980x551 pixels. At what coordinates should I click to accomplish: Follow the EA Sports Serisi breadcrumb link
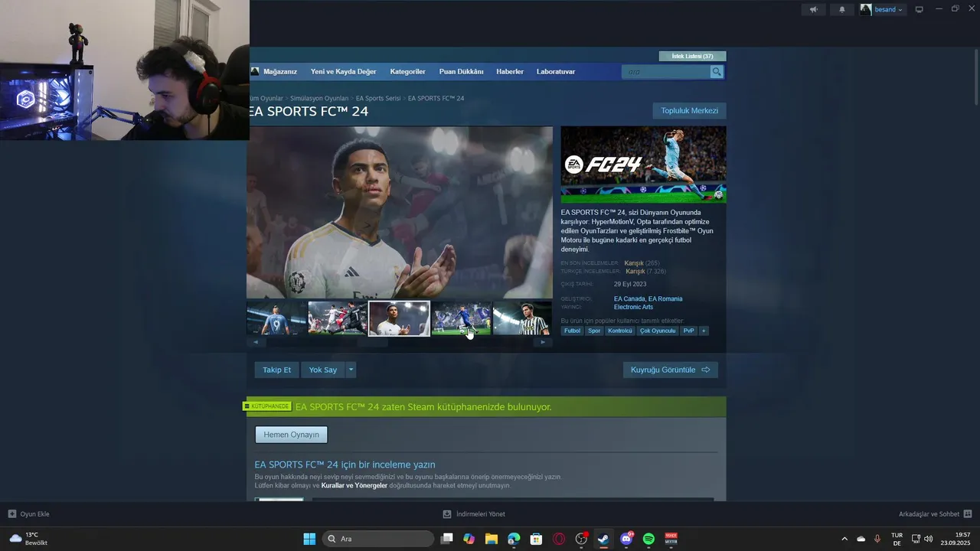point(378,98)
